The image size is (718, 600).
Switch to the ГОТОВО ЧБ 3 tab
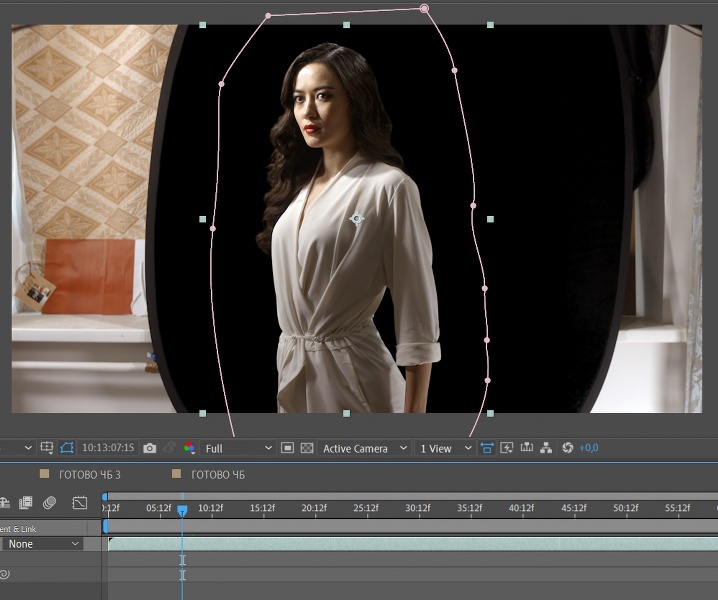[90, 474]
